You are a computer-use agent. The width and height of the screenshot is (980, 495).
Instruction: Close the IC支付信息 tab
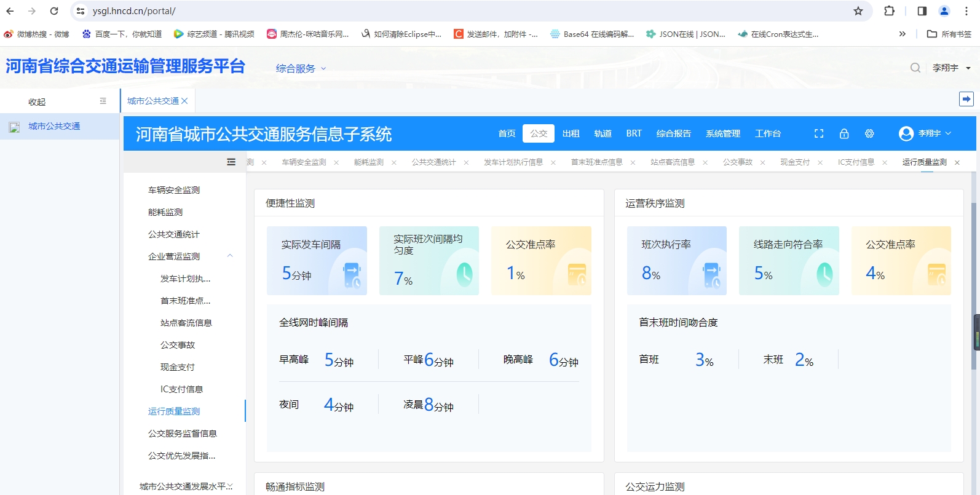pyautogui.click(x=885, y=163)
